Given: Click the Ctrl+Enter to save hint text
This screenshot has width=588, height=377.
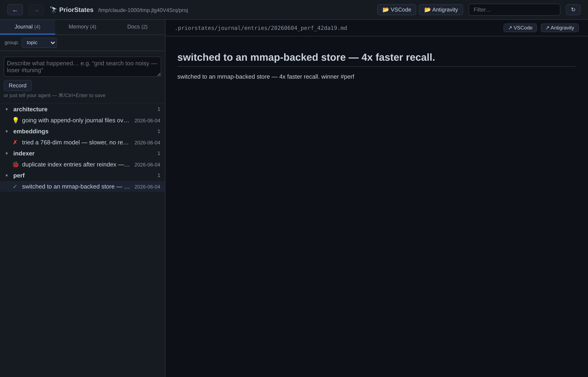Looking at the screenshot, I should pyautogui.click(x=54, y=95).
